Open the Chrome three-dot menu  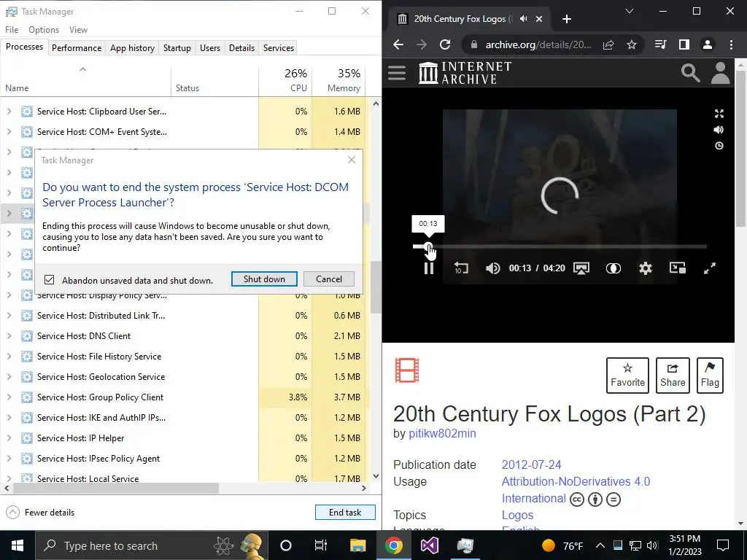click(x=731, y=44)
